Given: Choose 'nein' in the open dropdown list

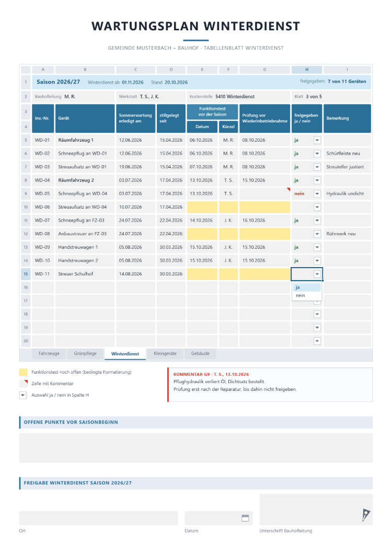Looking at the screenshot, I should [307, 296].
